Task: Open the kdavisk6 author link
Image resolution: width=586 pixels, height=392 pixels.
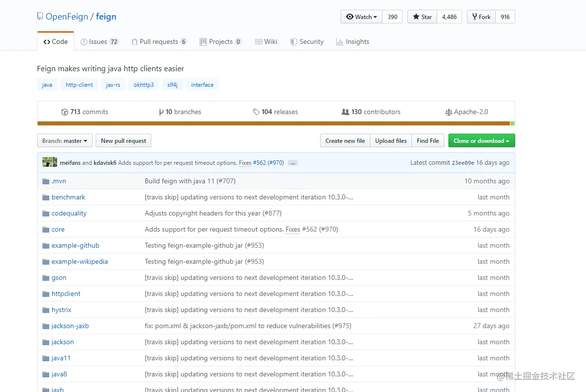Action: click(105, 163)
